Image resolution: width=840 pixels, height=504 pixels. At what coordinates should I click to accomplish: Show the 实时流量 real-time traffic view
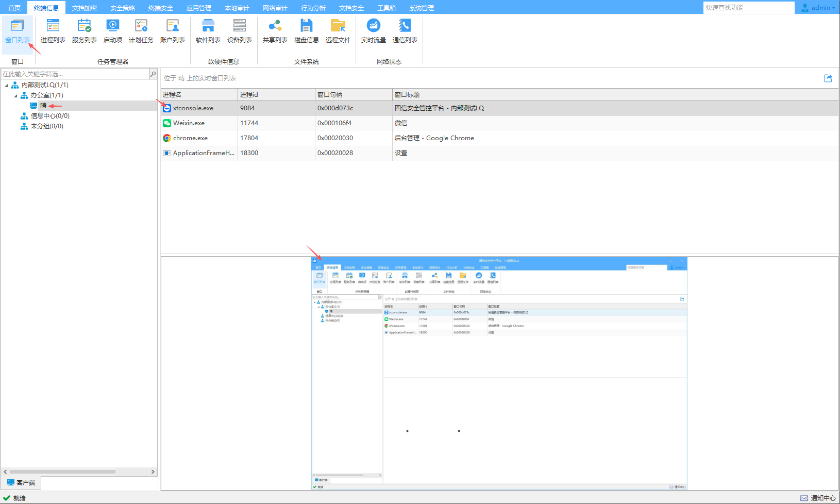coord(374,31)
